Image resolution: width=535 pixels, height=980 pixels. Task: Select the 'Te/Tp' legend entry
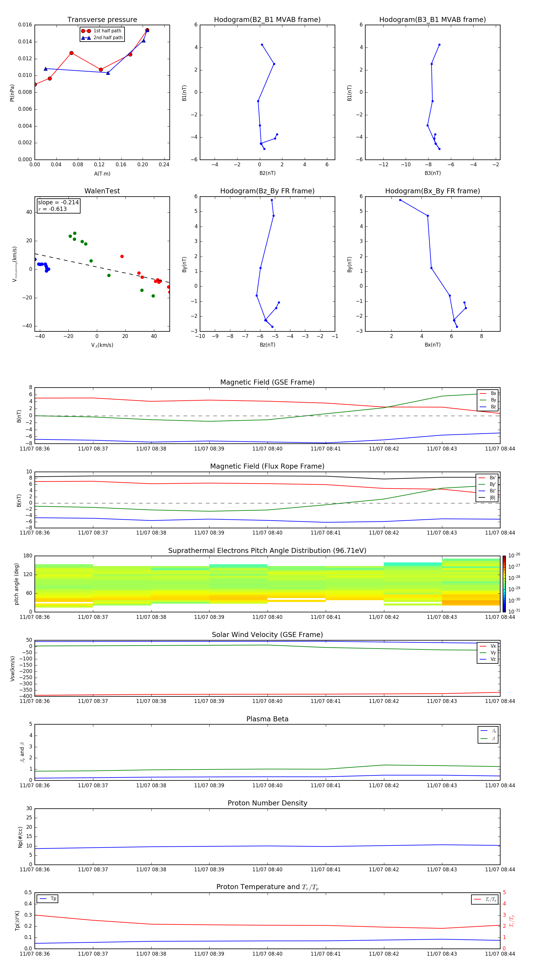pyautogui.click(x=485, y=899)
